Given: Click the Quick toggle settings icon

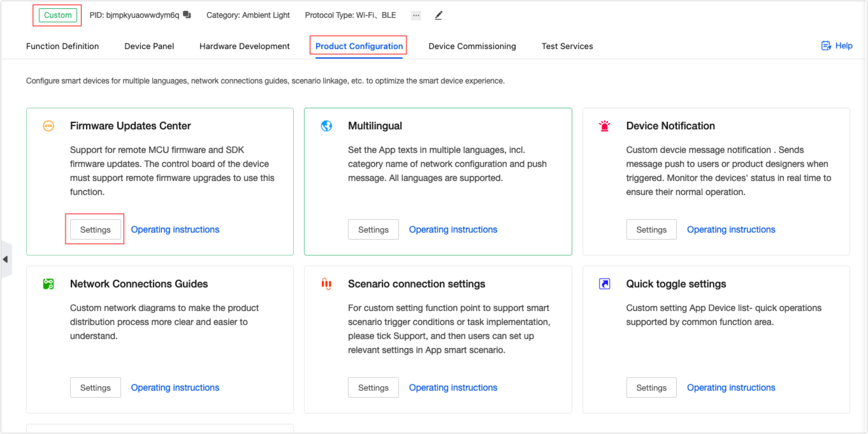Looking at the screenshot, I should [x=604, y=284].
